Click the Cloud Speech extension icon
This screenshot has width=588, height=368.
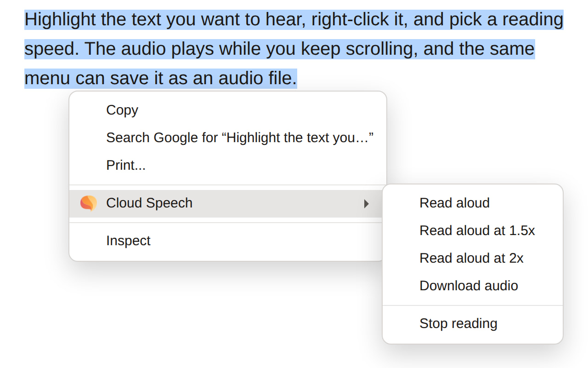(x=88, y=203)
